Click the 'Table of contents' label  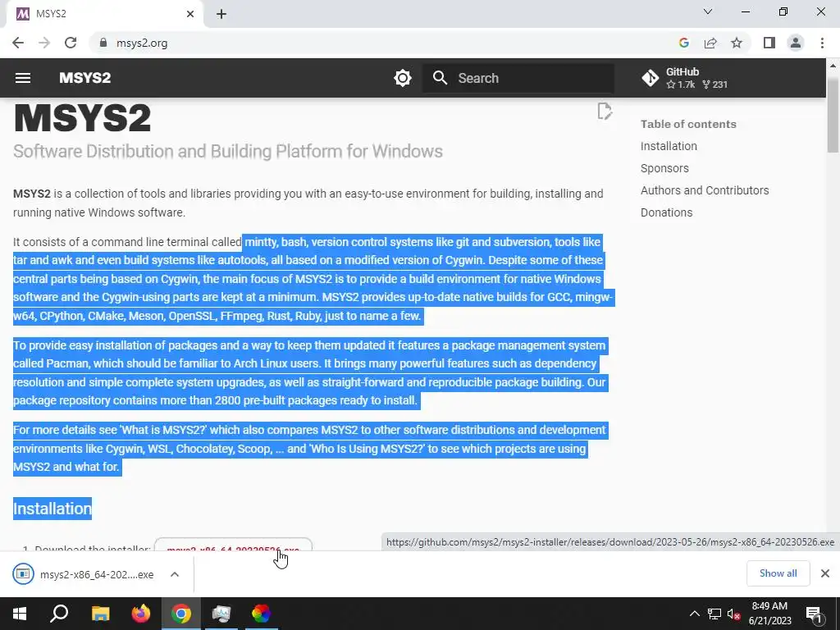click(x=688, y=125)
